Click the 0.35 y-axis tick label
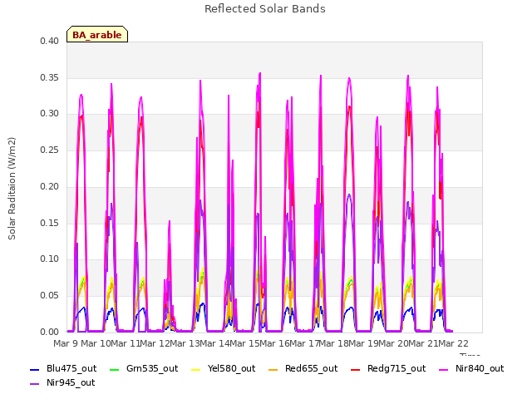Image resolution: width=532 pixels, height=399 pixels. [x=50, y=77]
